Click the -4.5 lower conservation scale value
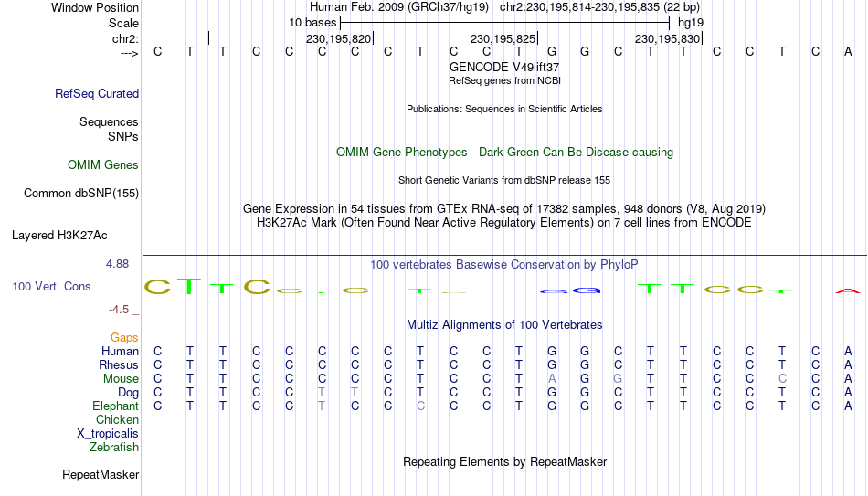 [119, 310]
